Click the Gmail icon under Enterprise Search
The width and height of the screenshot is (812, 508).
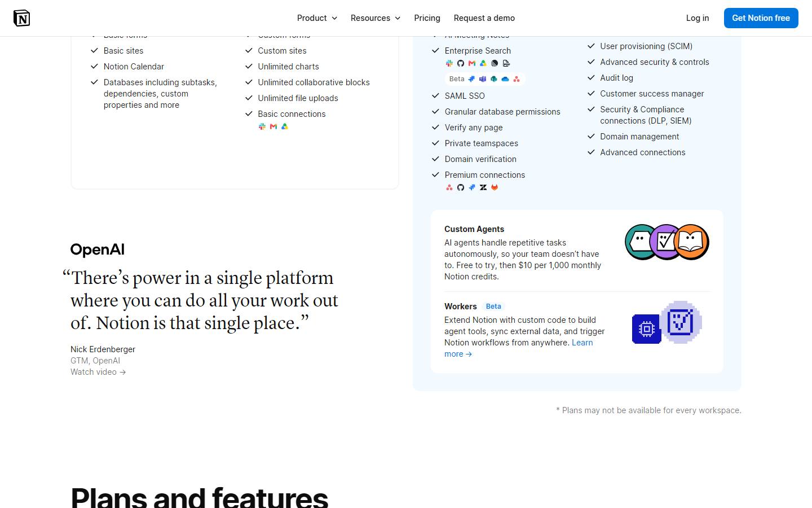point(472,63)
